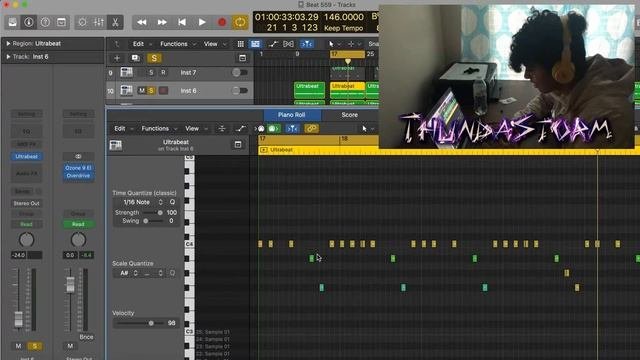The width and height of the screenshot is (640, 360).
Task: Toggle global tracks button in track header
Action: pos(242,58)
